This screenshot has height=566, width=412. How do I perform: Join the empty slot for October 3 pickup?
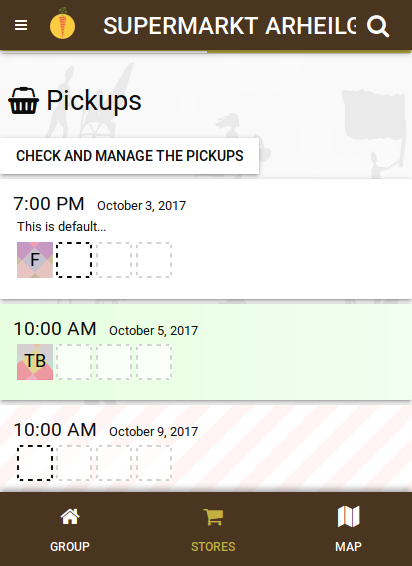pyautogui.click(x=74, y=260)
